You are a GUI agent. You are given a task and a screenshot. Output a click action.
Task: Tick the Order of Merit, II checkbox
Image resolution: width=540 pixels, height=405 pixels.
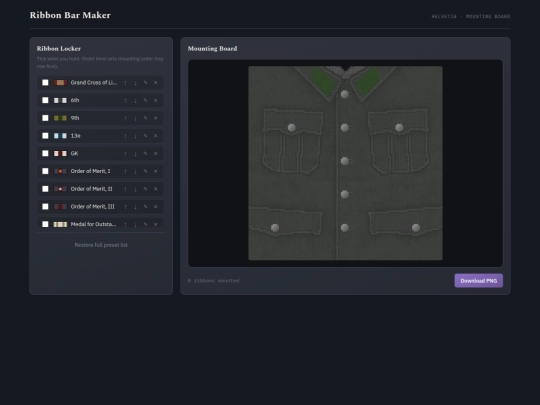[x=45, y=189]
